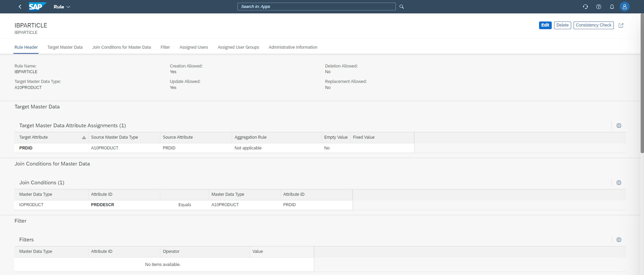This screenshot has width=644, height=275.
Task: Open the user profile avatar
Action: [625, 6]
